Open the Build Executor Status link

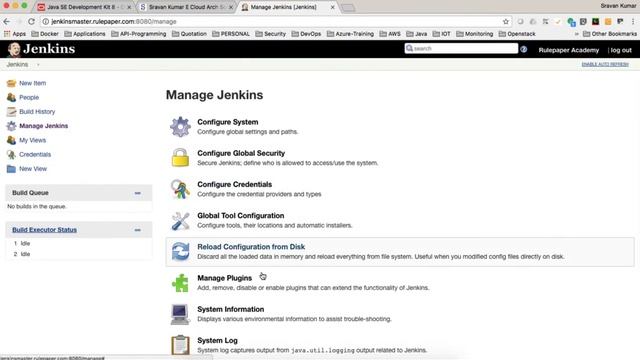click(44, 230)
